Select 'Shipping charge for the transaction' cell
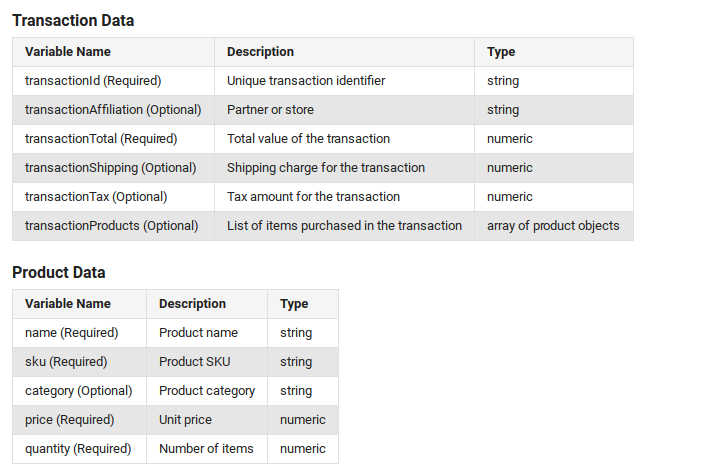Image resolution: width=722 pixels, height=469 pixels. 326,168
